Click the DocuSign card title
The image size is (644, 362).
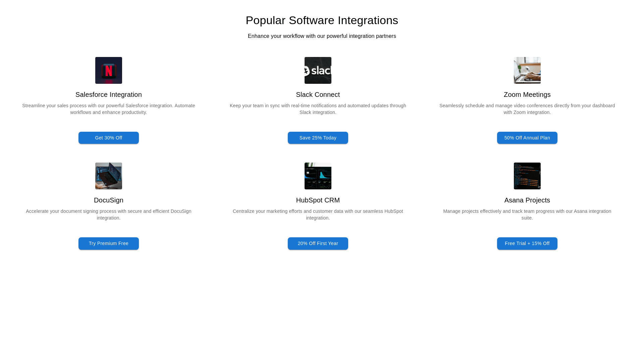pyautogui.click(x=108, y=200)
